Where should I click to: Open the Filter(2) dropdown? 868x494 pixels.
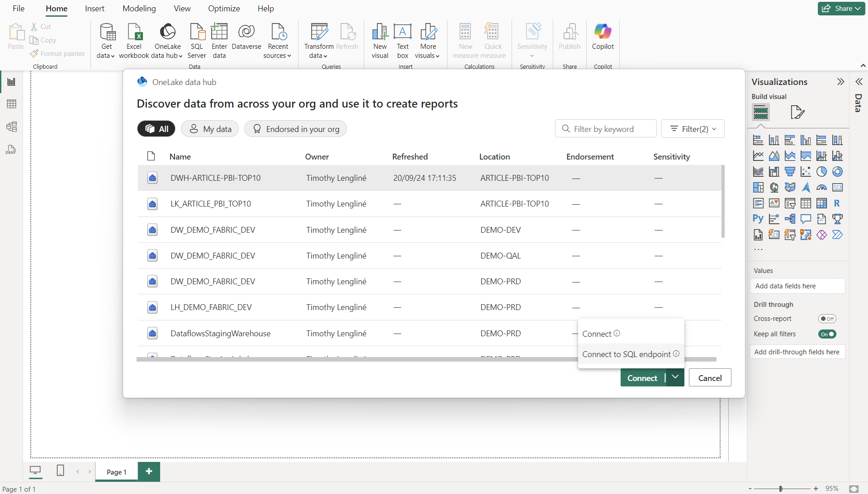click(693, 129)
